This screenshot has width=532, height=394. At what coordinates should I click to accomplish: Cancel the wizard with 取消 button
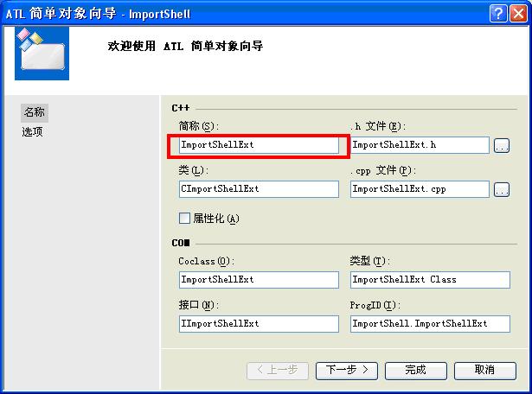(x=485, y=371)
